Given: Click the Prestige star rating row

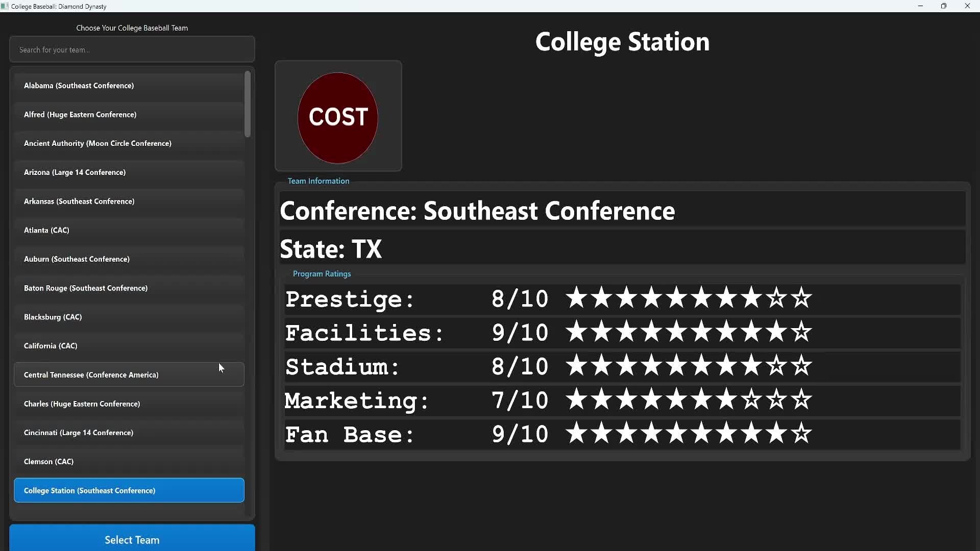Looking at the screenshot, I should click(x=688, y=298).
